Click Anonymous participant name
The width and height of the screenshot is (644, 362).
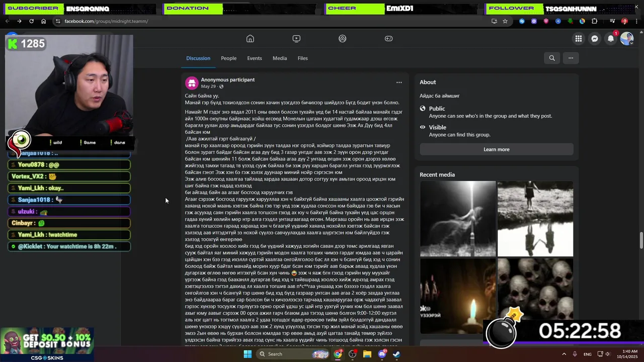pos(228,79)
